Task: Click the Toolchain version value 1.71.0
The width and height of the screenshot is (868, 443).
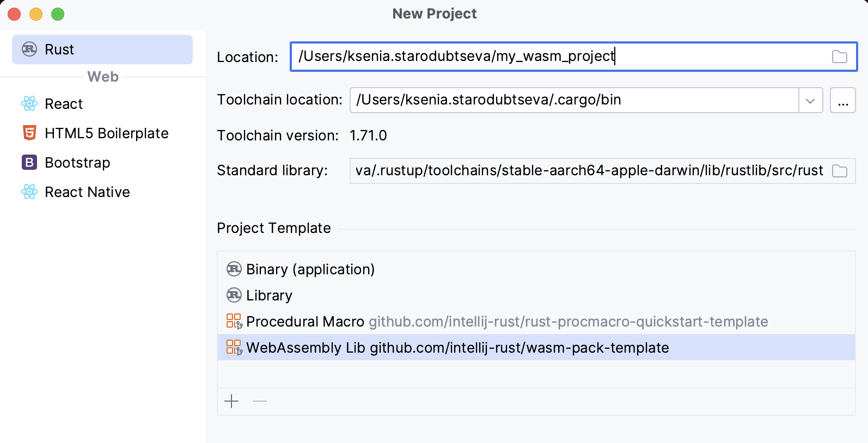Action: click(x=368, y=136)
